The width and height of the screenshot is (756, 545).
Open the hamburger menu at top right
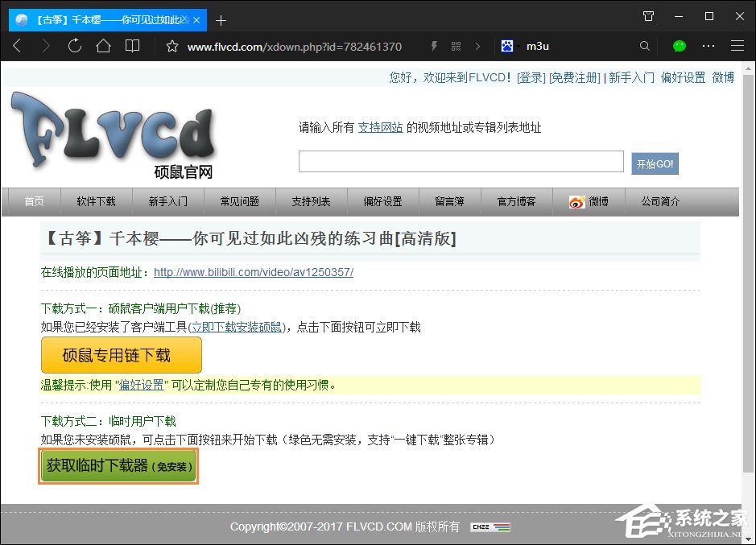click(x=737, y=46)
